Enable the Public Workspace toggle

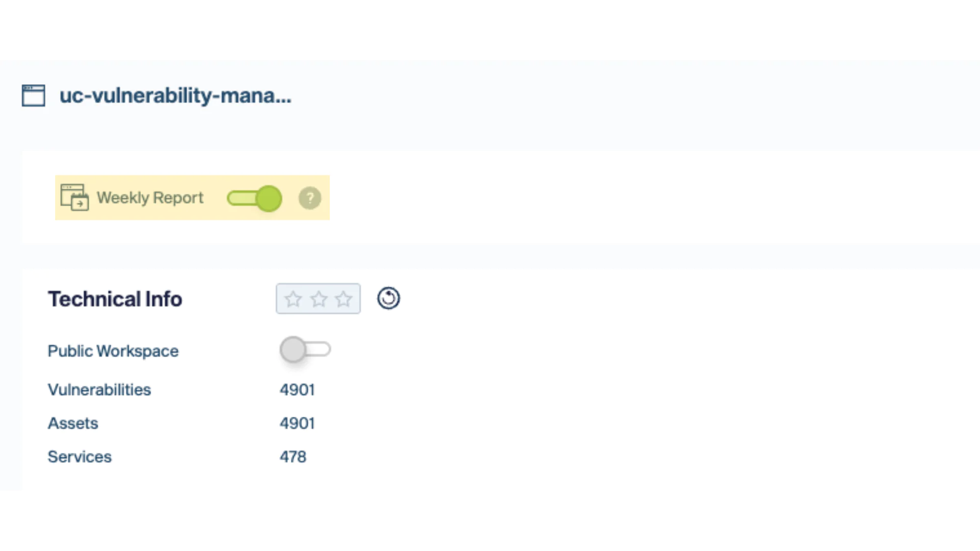pos(305,350)
